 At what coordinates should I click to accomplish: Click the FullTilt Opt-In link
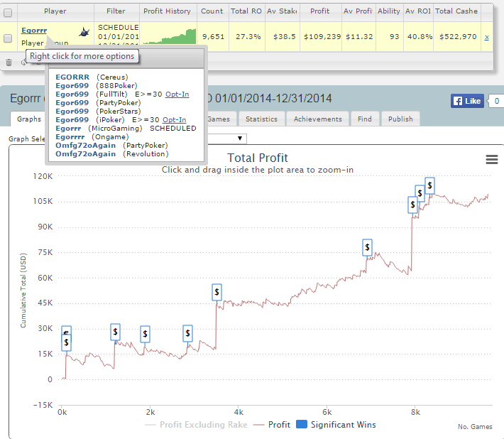click(x=177, y=94)
